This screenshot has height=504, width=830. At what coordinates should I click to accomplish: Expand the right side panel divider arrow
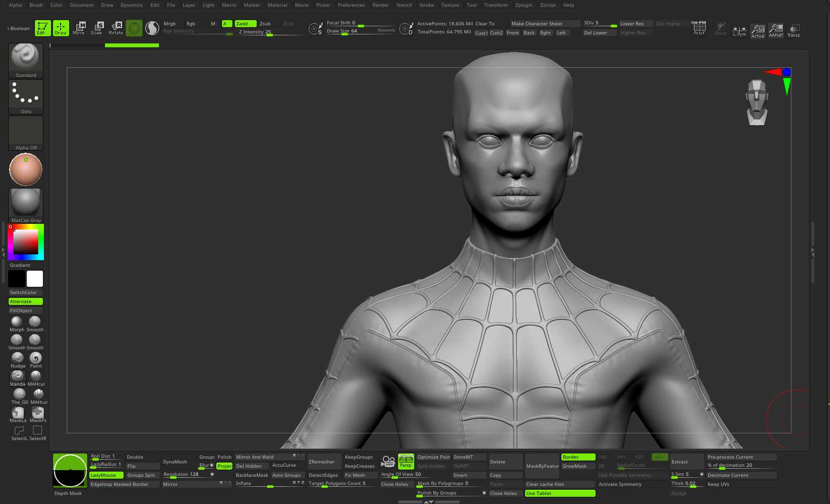(x=813, y=252)
